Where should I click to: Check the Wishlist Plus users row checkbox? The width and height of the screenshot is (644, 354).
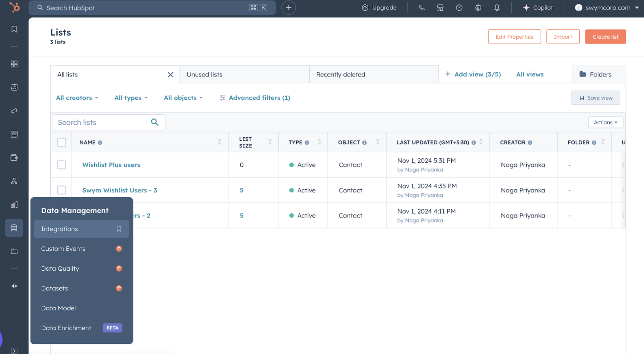[62, 165]
